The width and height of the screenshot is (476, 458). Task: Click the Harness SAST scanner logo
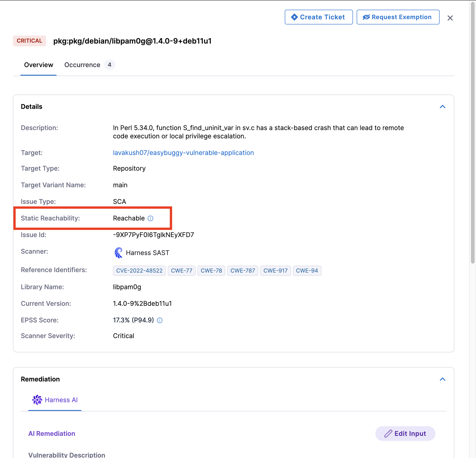118,253
